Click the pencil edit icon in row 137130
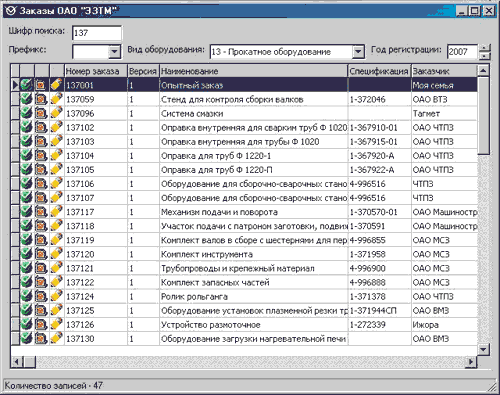Viewport: 500px width, 395px height. coord(56,339)
